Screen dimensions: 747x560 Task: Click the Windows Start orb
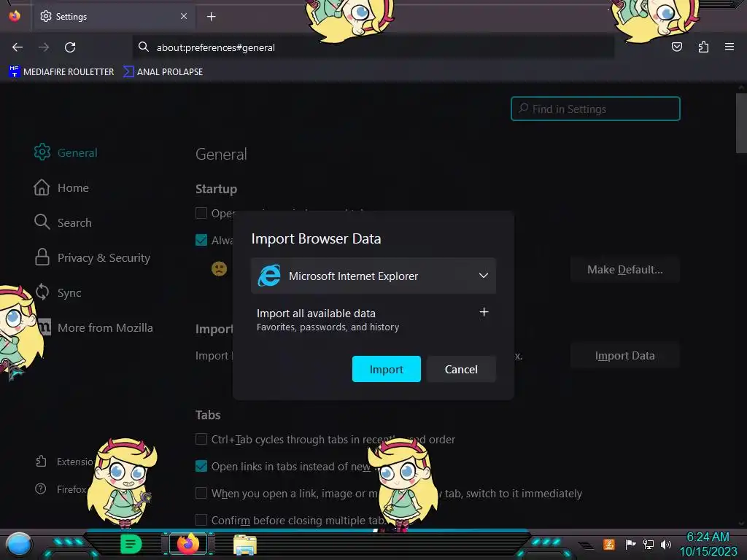tap(18, 545)
